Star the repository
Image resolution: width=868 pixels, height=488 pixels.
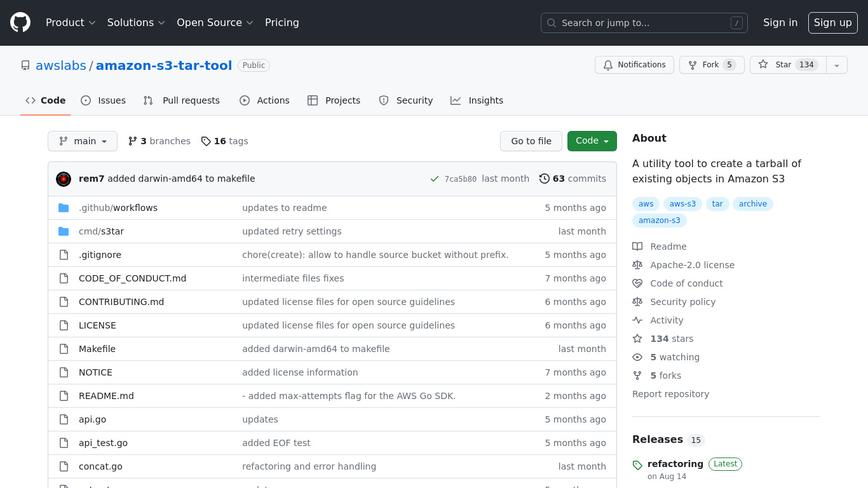(788, 65)
